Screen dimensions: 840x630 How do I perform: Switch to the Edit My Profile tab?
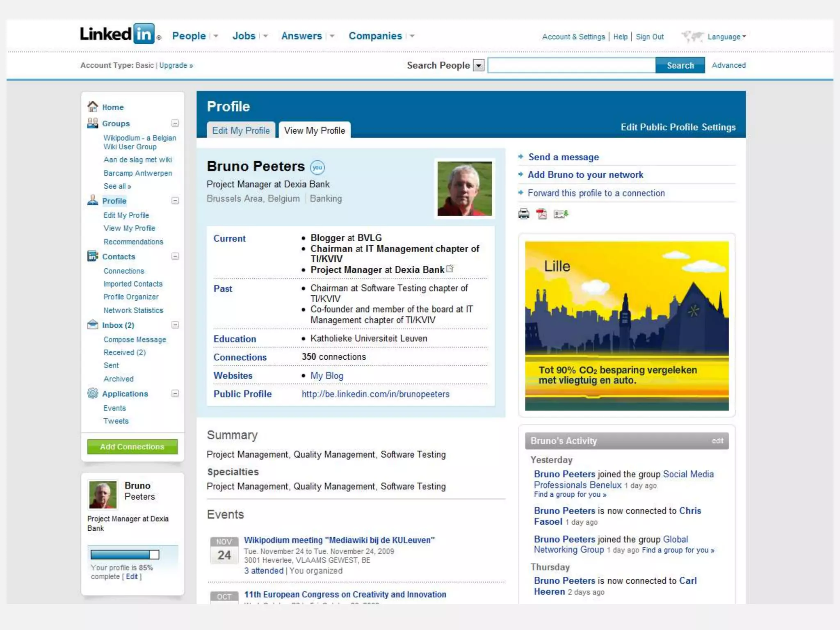(241, 130)
